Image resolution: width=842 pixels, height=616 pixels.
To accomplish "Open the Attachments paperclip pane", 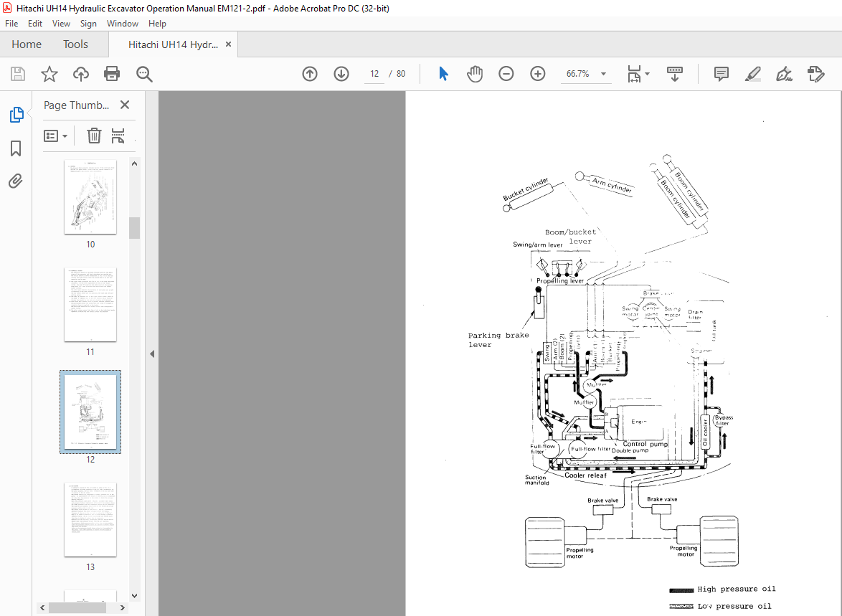I will coord(16,181).
